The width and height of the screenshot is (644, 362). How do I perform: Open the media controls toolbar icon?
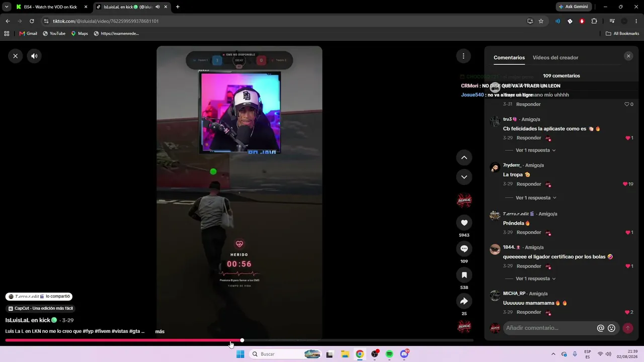pos(612,21)
